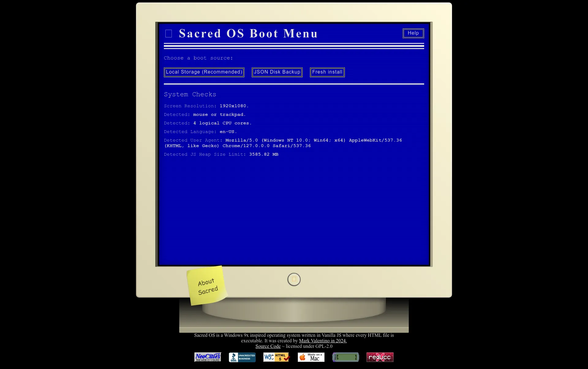The image size is (588, 369).
Task: Click the monitor power button circle
Action: coord(294,279)
